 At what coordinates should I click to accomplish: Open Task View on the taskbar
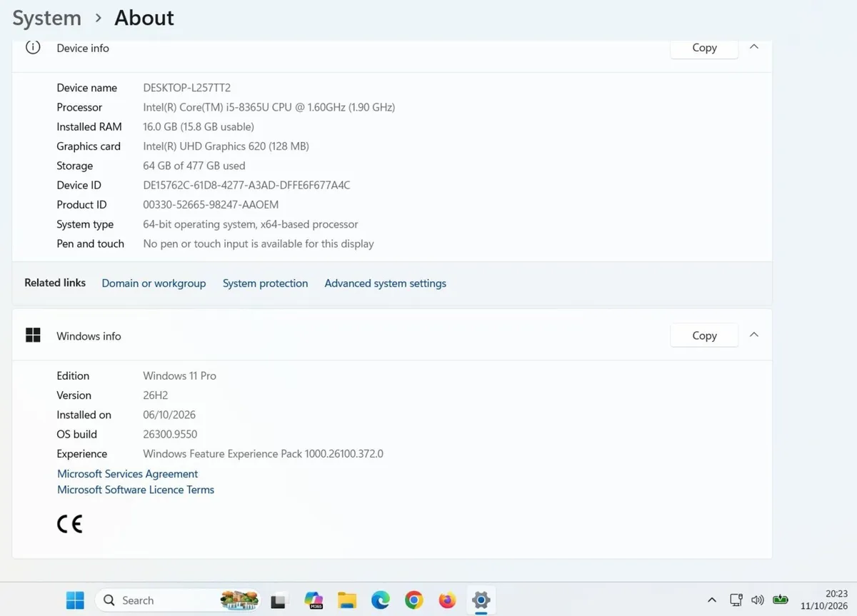[x=278, y=601]
